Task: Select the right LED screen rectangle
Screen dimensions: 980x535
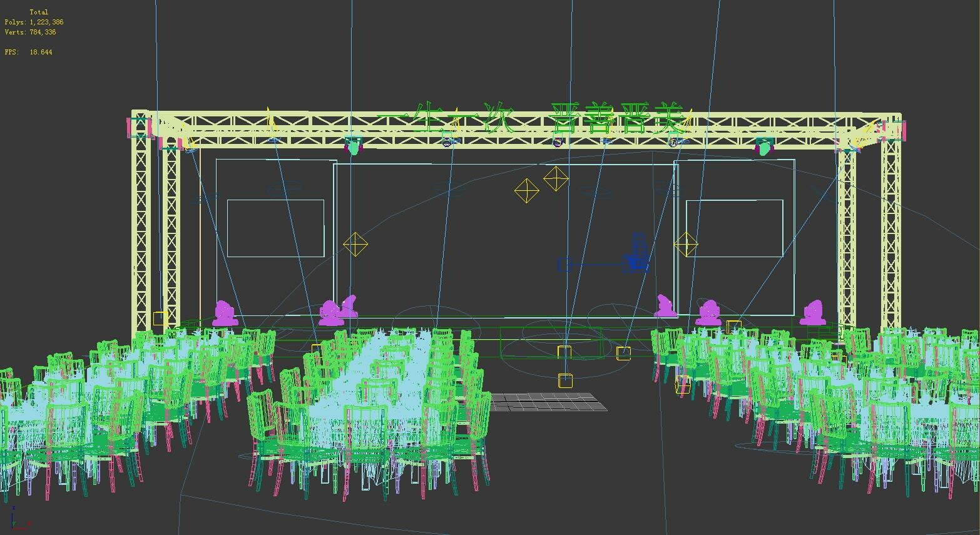Action: (734, 227)
